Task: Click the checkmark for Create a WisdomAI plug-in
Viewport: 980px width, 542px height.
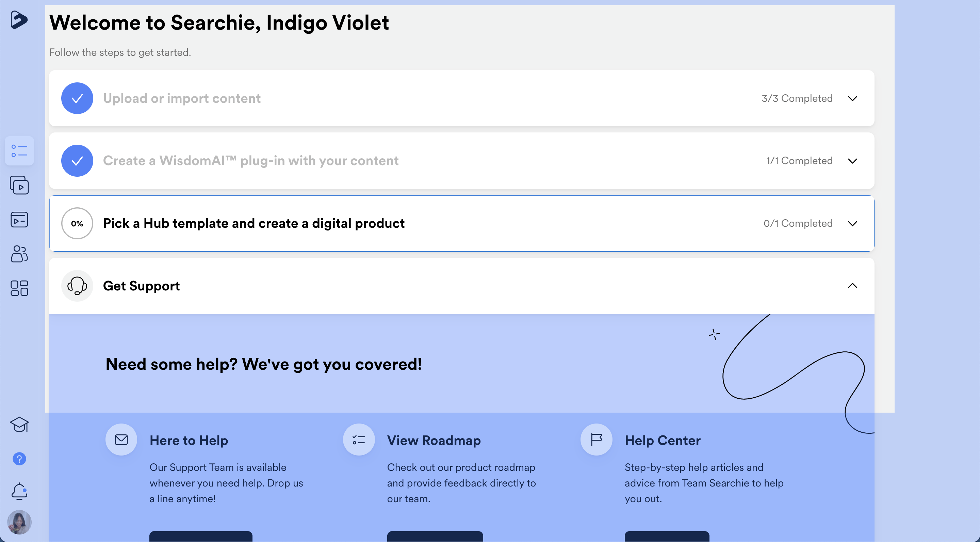Action: pyautogui.click(x=77, y=161)
